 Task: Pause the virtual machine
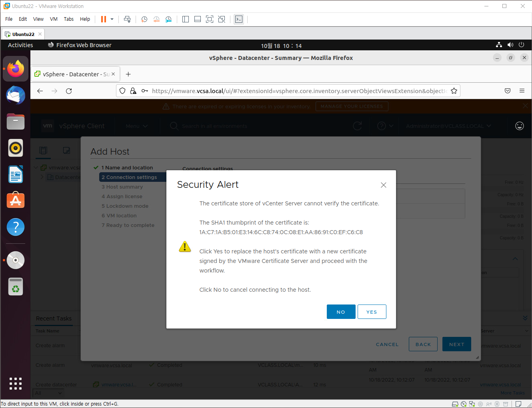pyautogui.click(x=104, y=19)
